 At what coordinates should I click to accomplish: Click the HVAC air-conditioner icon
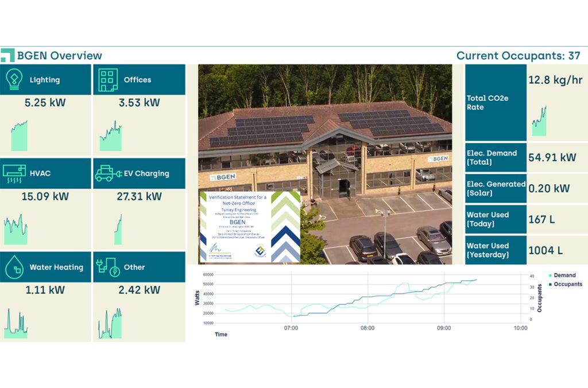point(14,174)
